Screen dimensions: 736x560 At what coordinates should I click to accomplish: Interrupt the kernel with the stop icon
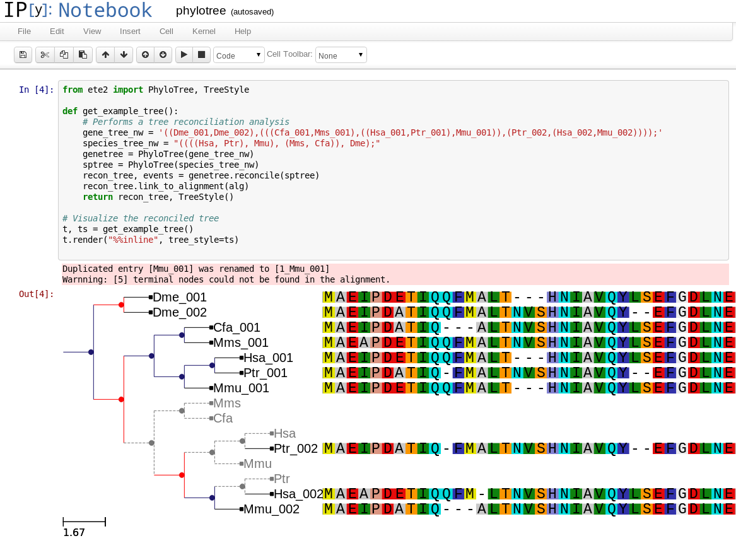coord(201,55)
